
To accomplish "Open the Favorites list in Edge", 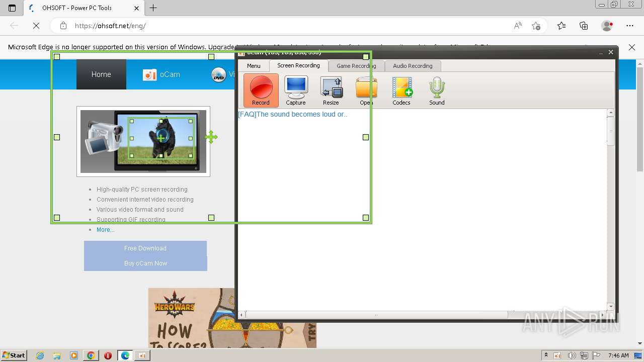I will [561, 26].
